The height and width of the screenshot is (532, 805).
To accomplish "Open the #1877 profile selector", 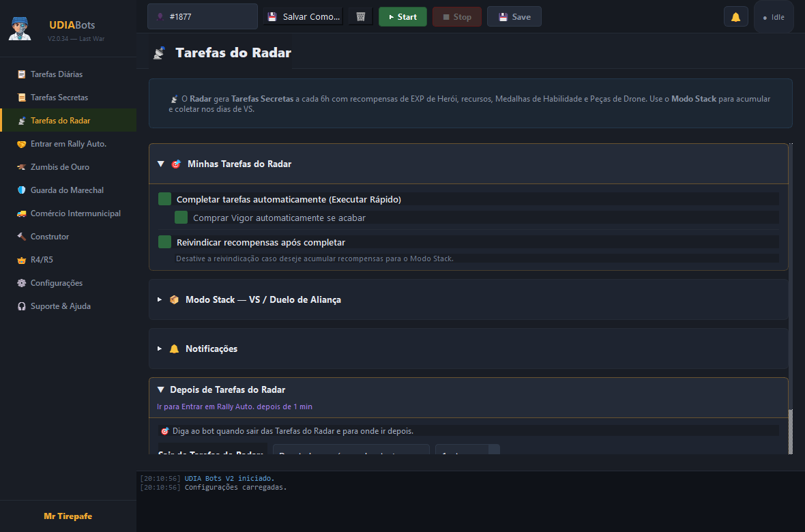I will 203,16.
